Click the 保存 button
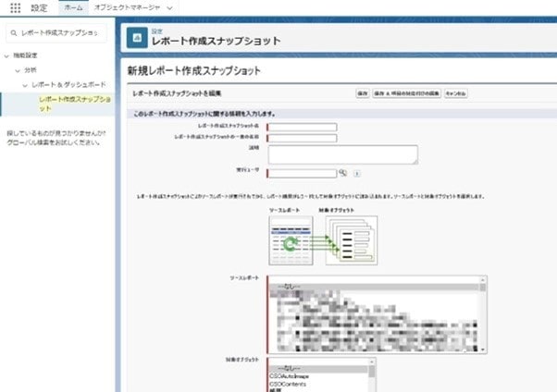The image size is (557, 392). click(362, 93)
